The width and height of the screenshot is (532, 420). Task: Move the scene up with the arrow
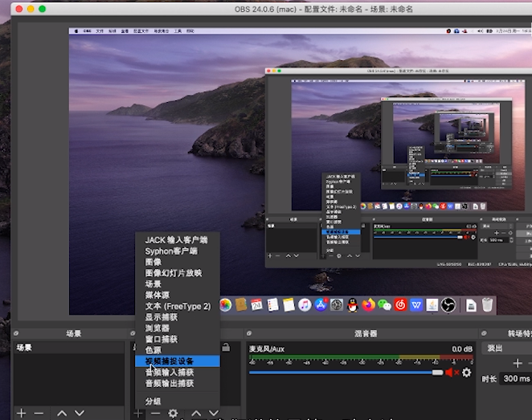coord(62,413)
